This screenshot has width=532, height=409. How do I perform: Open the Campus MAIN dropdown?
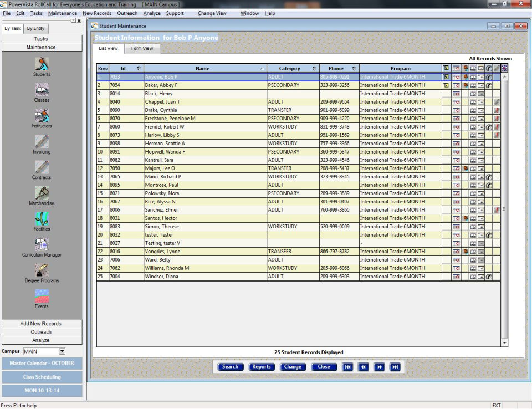click(x=62, y=351)
